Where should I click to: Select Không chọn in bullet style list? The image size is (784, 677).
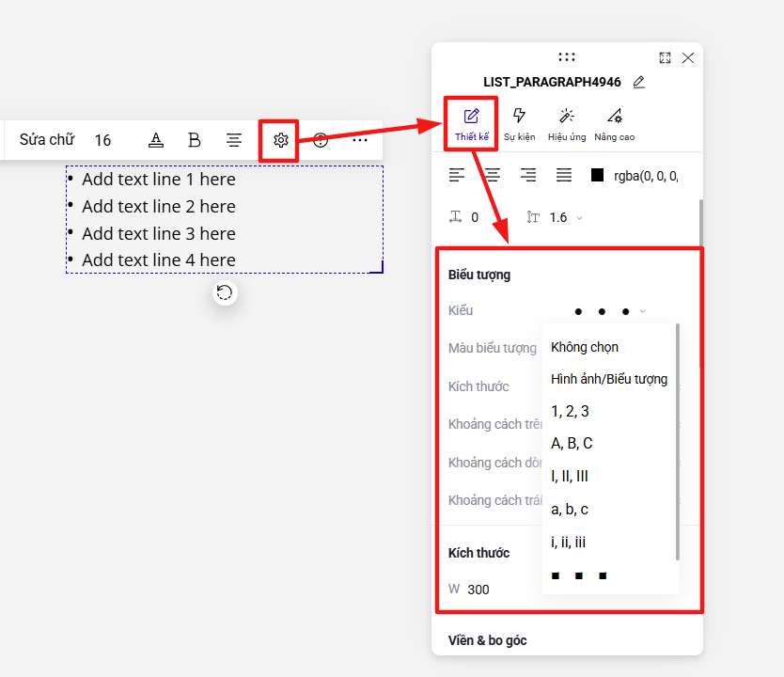point(585,347)
